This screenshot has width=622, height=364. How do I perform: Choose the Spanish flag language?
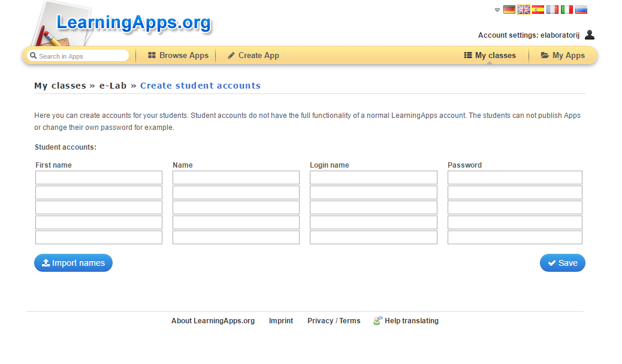[538, 10]
